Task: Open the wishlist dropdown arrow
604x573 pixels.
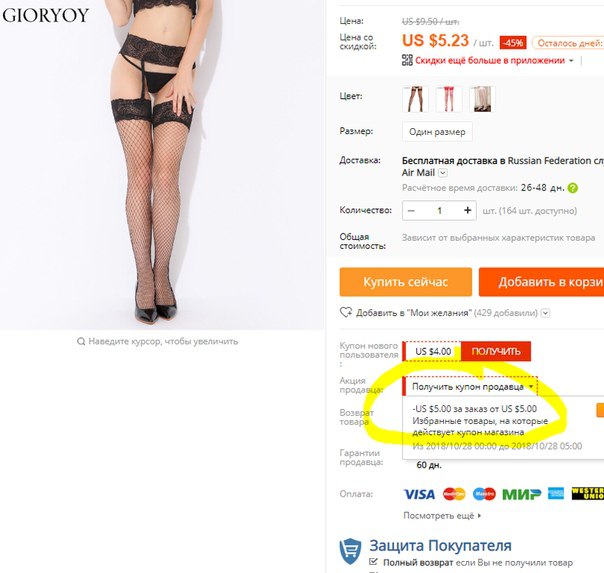Action: click(545, 313)
